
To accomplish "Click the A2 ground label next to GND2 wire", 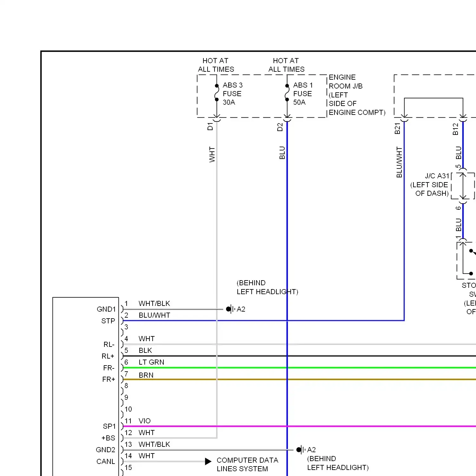I will [311, 450].
